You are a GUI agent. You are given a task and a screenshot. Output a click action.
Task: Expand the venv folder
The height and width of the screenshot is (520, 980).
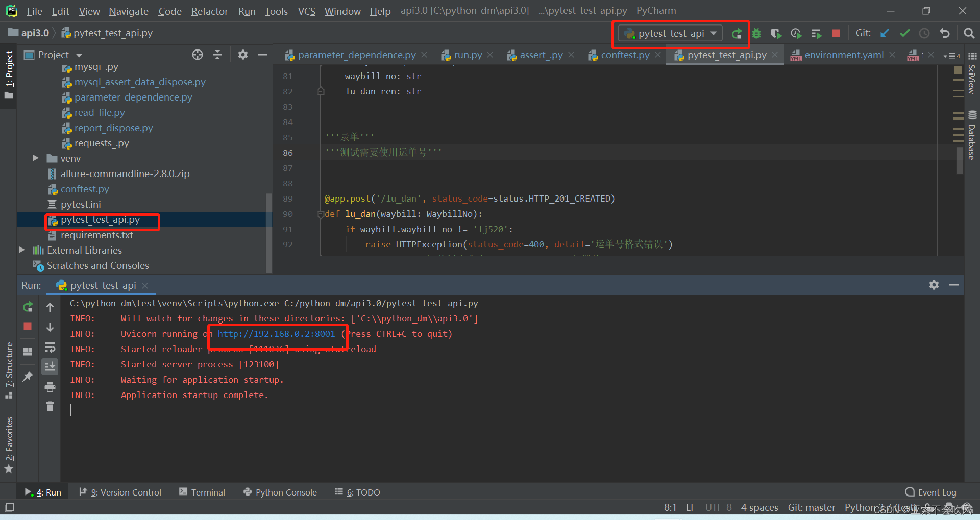tap(35, 158)
